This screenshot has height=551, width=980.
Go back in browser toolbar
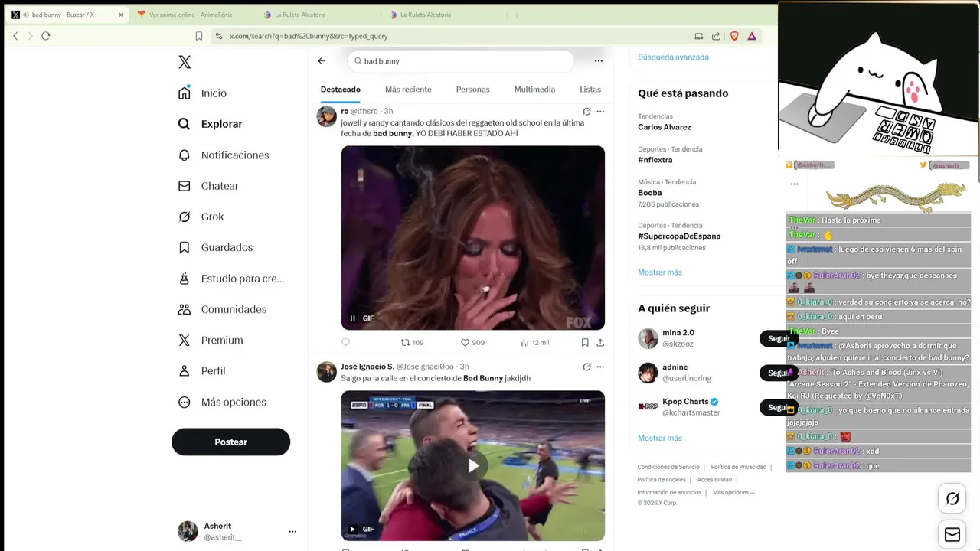pyautogui.click(x=15, y=36)
